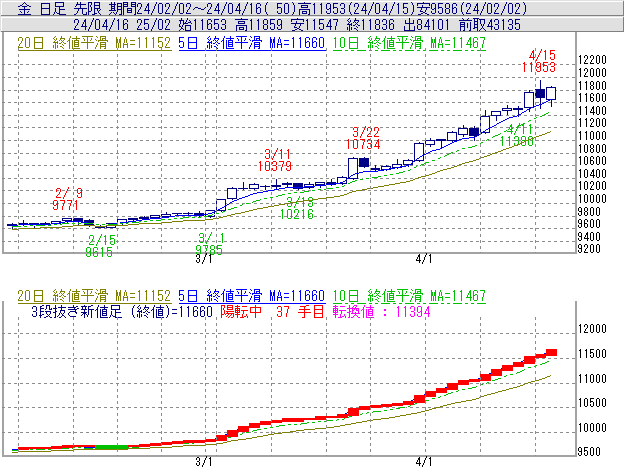Click the 安9586(24/02/02) period low text

click(x=472, y=9)
